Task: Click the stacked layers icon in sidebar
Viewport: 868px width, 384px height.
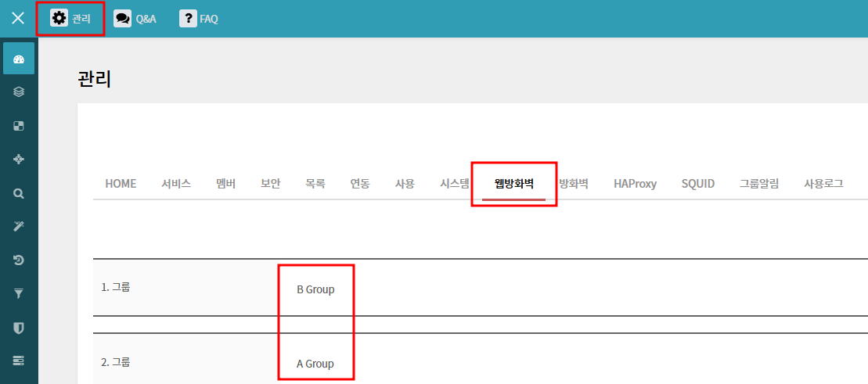Action: [19, 92]
